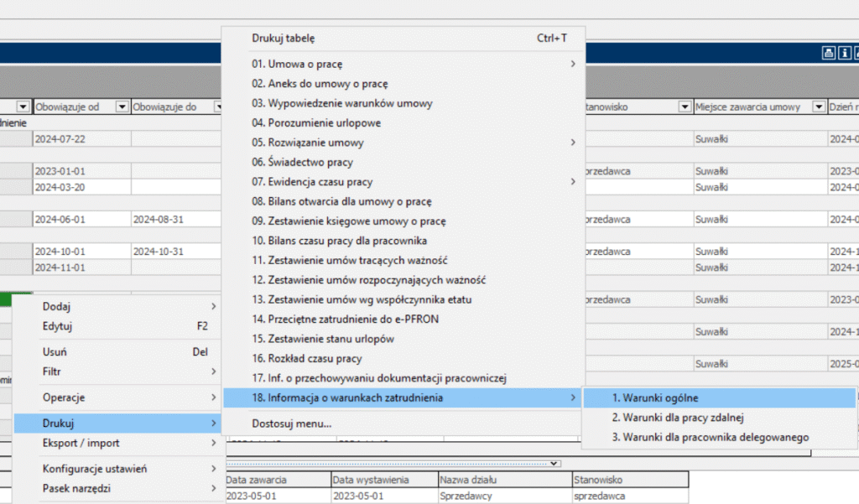Open the 'Obowiązuje od' column filter dropdown
This screenshot has width=859, height=504.
pyautogui.click(x=122, y=107)
